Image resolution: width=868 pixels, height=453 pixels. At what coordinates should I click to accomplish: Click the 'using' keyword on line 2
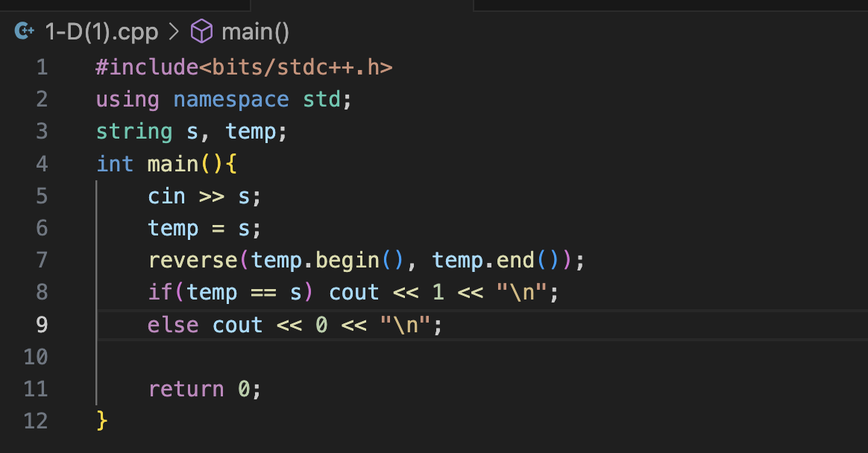[x=128, y=100]
